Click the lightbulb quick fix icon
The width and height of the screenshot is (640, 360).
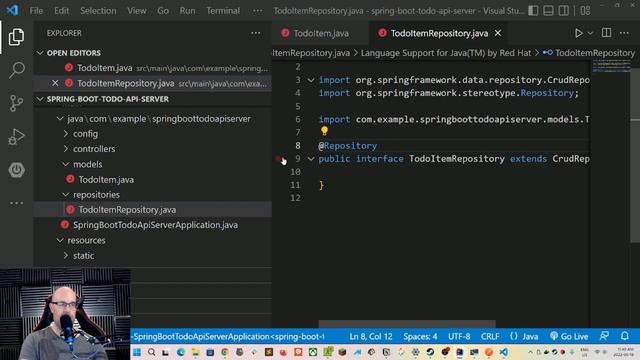pyautogui.click(x=324, y=131)
